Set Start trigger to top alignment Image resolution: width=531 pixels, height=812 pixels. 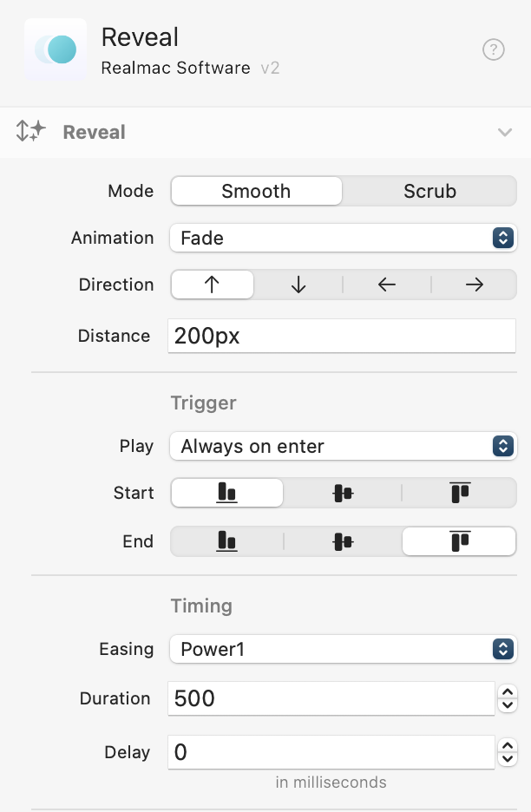[x=460, y=493]
